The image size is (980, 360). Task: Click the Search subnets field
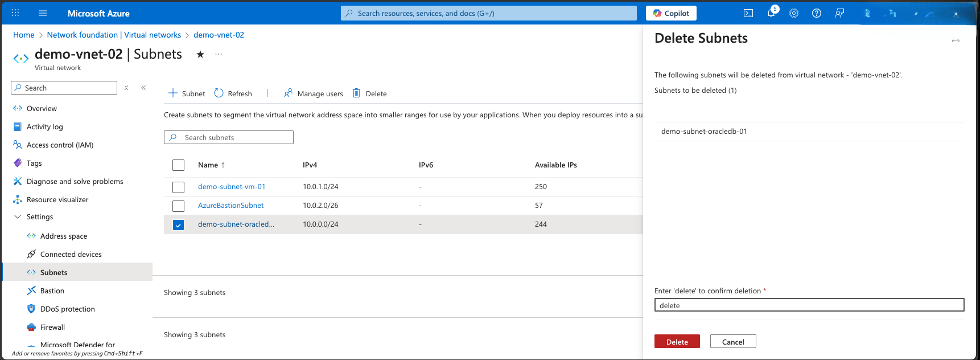tap(229, 137)
